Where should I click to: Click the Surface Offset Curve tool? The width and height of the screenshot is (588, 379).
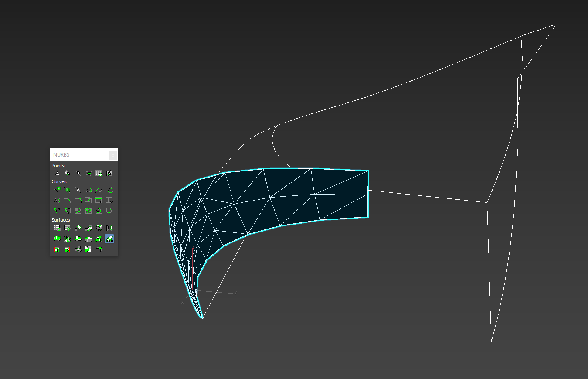(99, 211)
